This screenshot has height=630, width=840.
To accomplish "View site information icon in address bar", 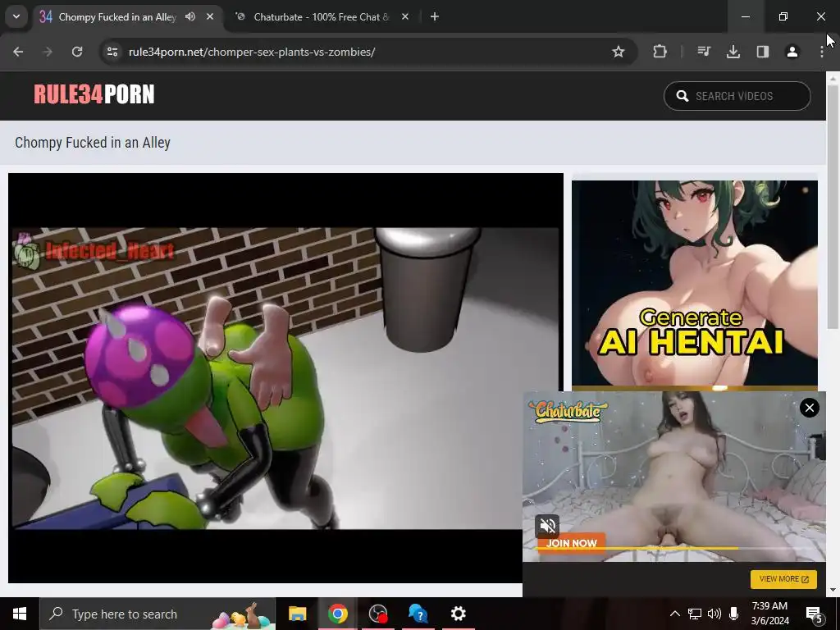I will click(112, 52).
